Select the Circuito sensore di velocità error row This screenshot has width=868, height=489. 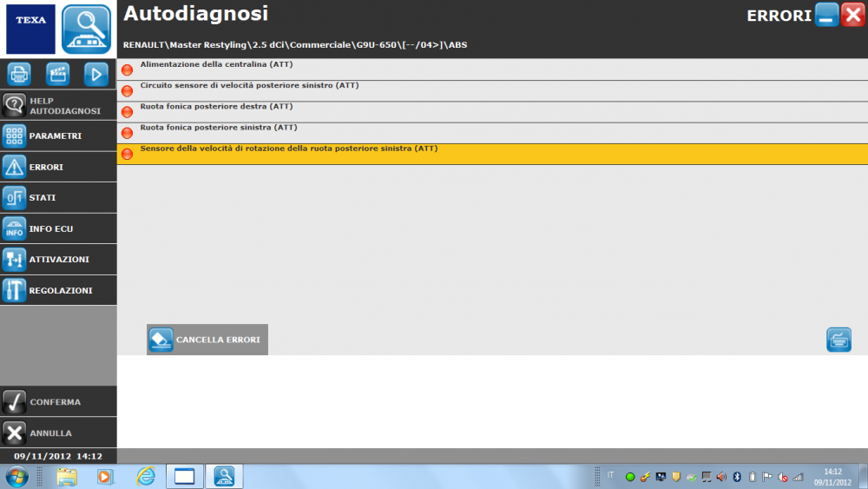249,86
